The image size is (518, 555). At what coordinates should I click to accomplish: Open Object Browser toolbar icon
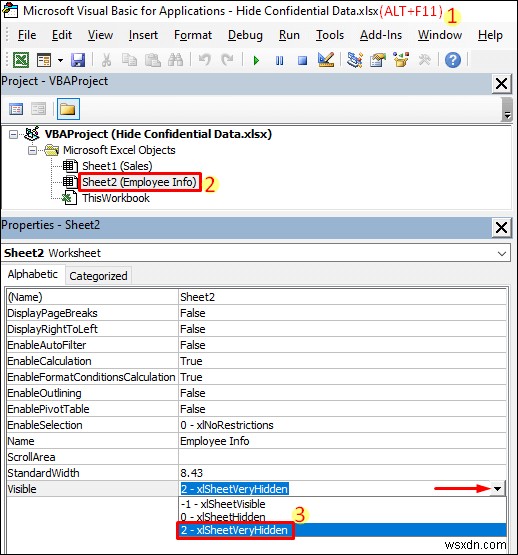[x=401, y=59]
